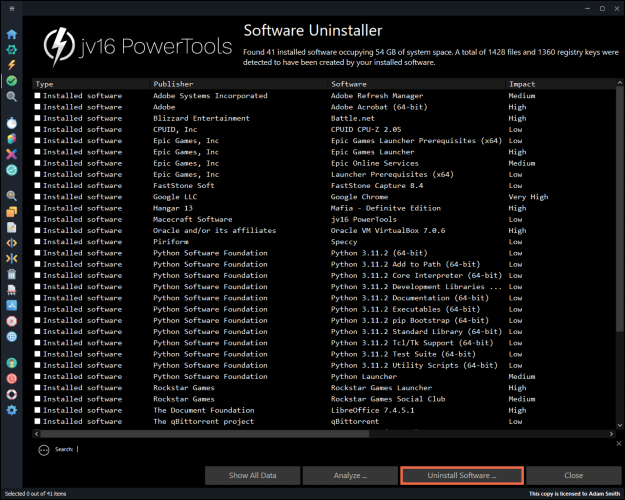Tick the LibreOffice 7.4.5.1 checkbox
Screen dimensions: 625x500
(x=37, y=410)
